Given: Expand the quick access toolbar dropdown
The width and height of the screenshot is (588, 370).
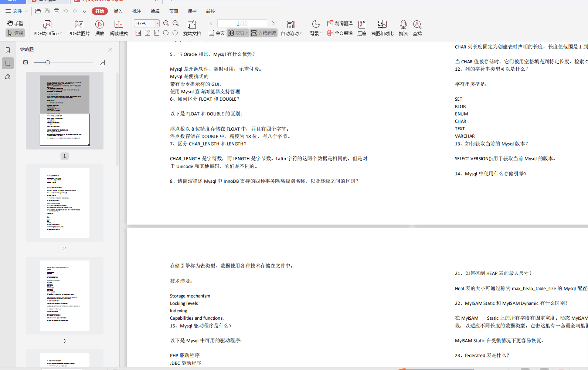Looking at the screenshot, I should tap(84, 11).
